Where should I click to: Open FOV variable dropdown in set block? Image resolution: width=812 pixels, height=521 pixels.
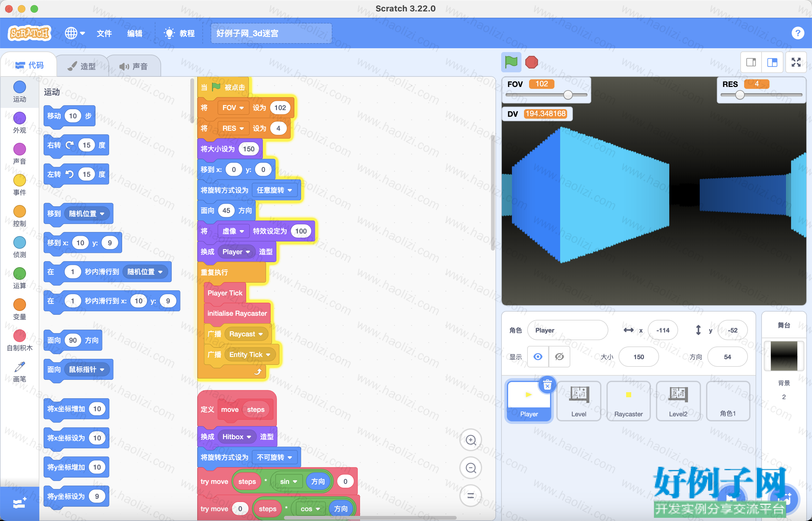(233, 108)
